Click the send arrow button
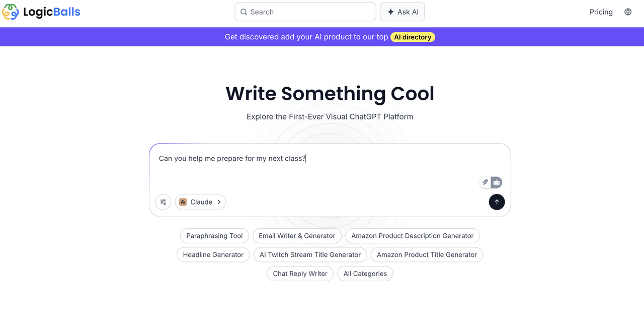 pos(497,202)
